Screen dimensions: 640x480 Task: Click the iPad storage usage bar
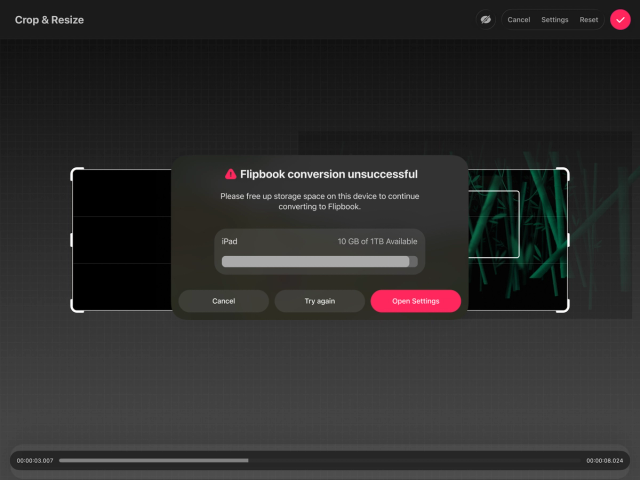click(320, 262)
